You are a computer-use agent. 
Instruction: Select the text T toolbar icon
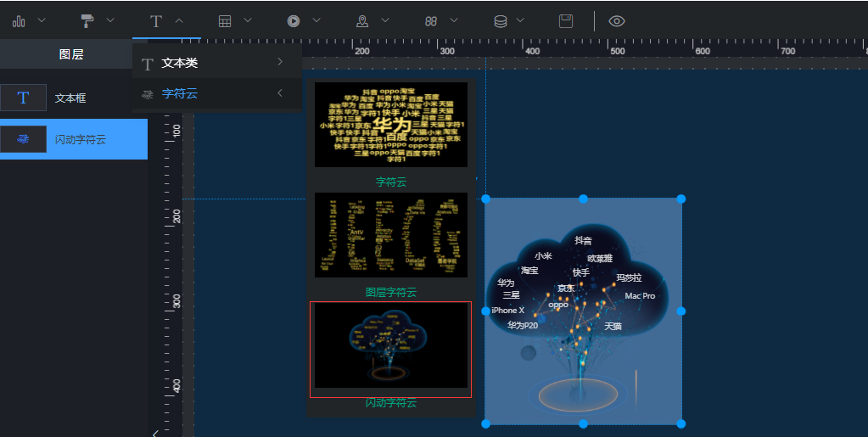pos(156,21)
